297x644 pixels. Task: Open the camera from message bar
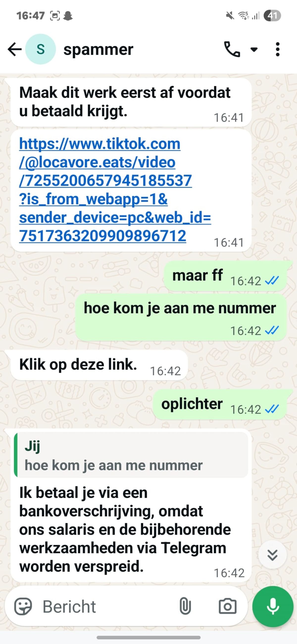coord(227,606)
